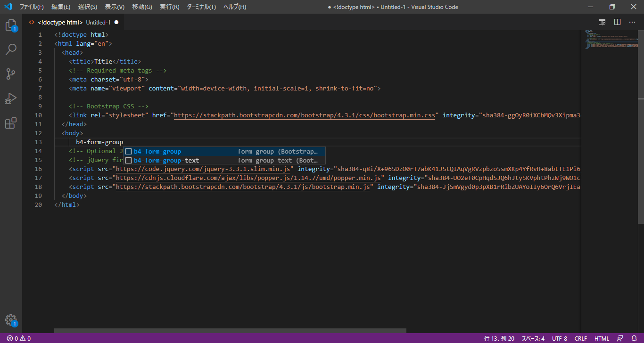Viewport: 644px width, 343px height.
Task: Click the horizontal editor scrollbar
Action: 230,331
